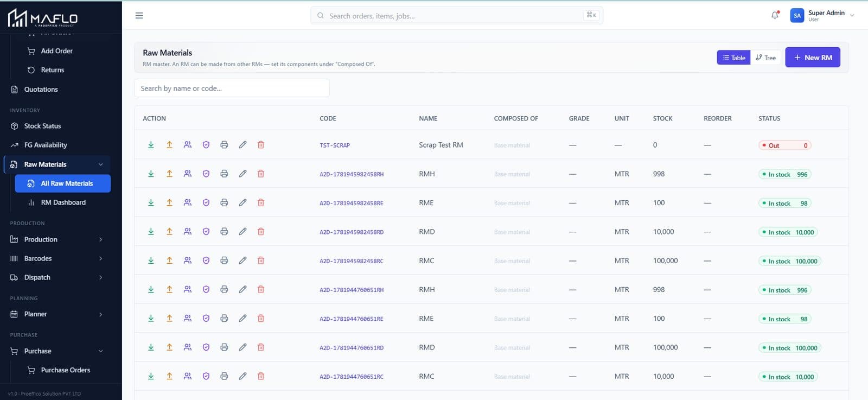Collapse the Raw Materials sidebar section
The image size is (868, 400).
click(100, 164)
